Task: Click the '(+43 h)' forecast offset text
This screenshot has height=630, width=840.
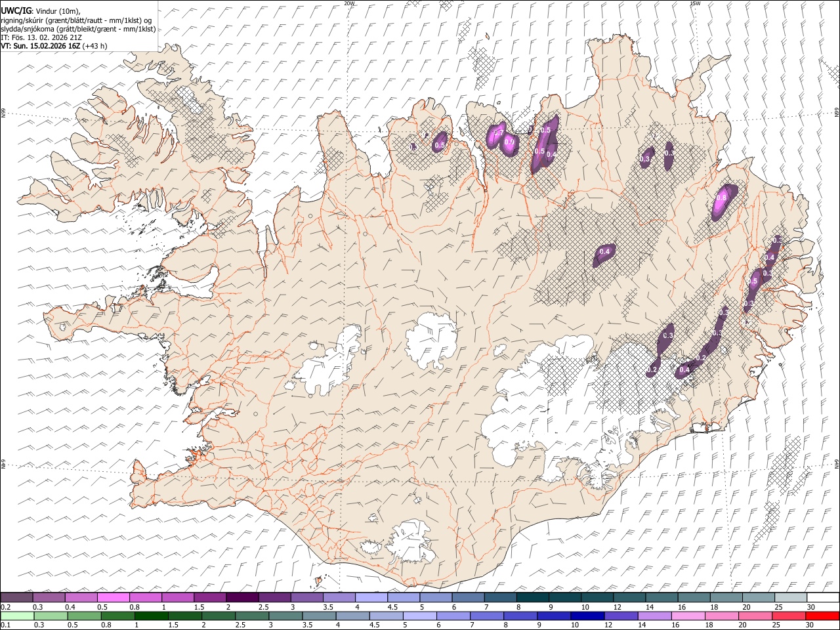Action: [95, 46]
